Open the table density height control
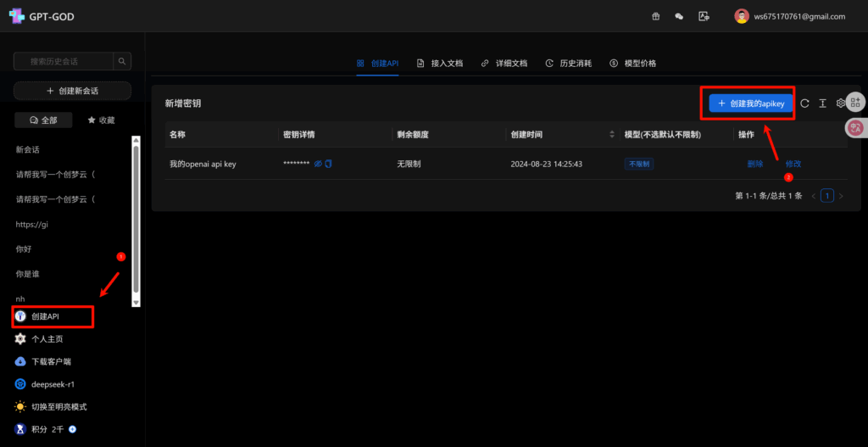Viewport: 868px width, 447px height. (x=822, y=103)
